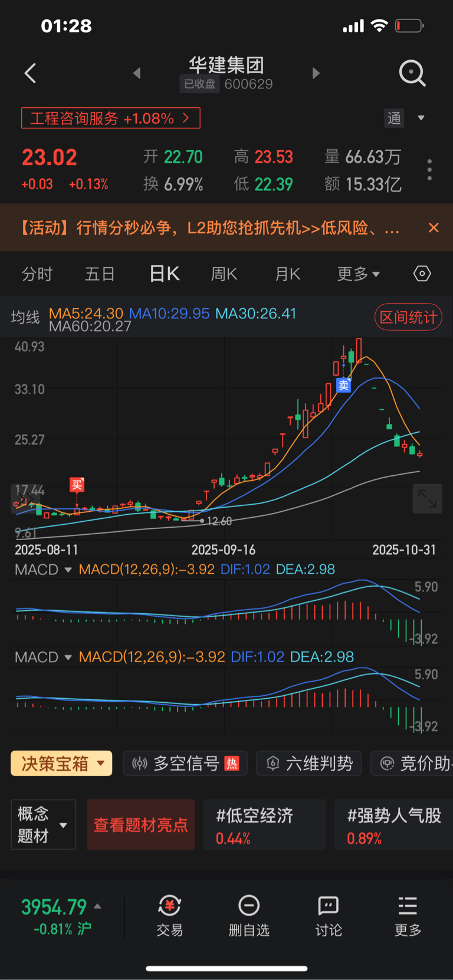Tap the 买 buy marker on chart
Viewport: 453px width, 980px height.
click(77, 485)
